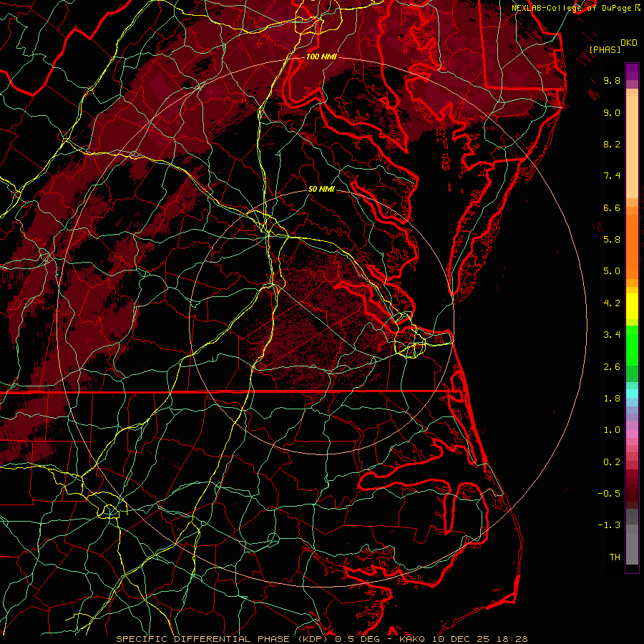Select the 4.2 value on the legend
Screen dimensions: 644x644
612,303
